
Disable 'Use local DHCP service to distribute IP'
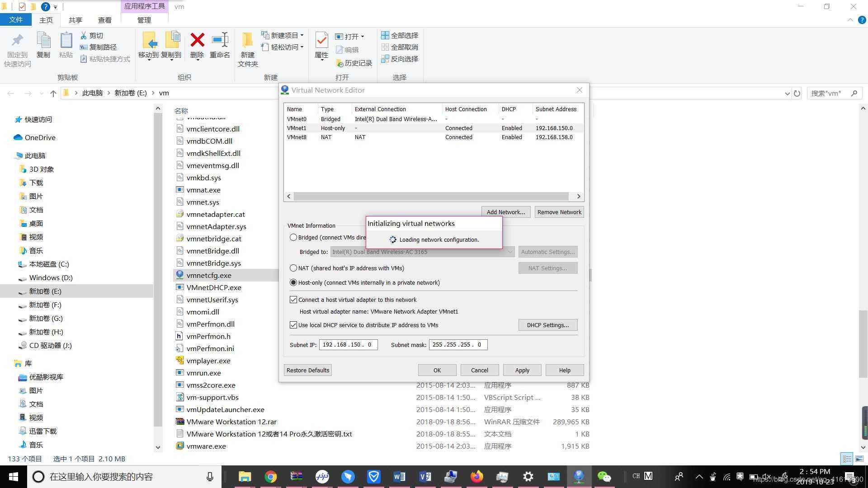(x=293, y=324)
